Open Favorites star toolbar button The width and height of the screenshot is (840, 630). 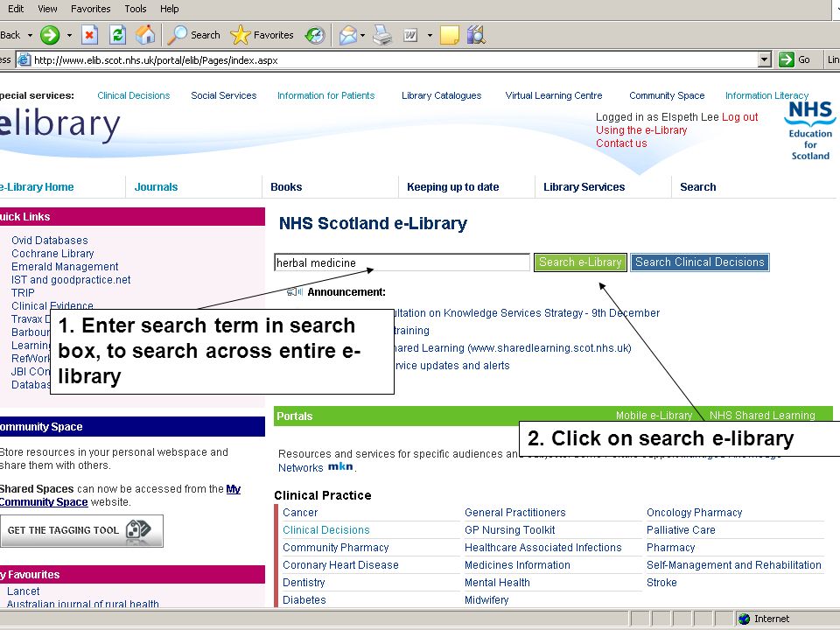pos(262,35)
